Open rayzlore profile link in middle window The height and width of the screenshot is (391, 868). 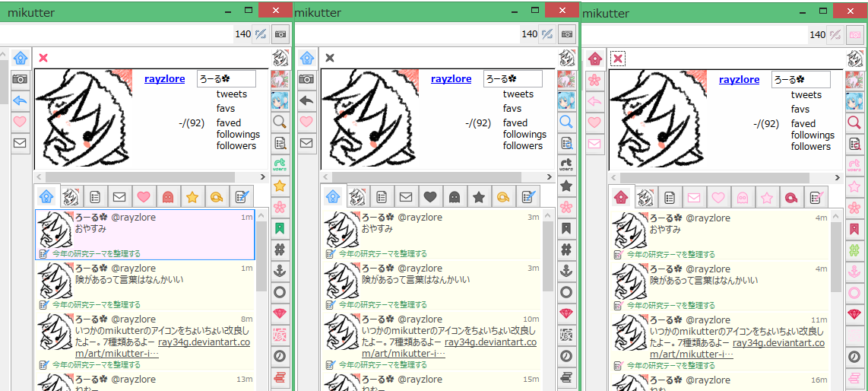coord(451,79)
